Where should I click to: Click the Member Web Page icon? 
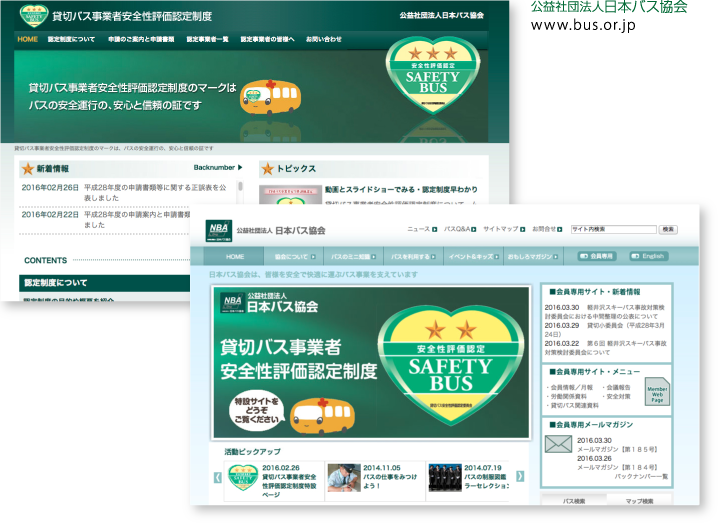(657, 392)
